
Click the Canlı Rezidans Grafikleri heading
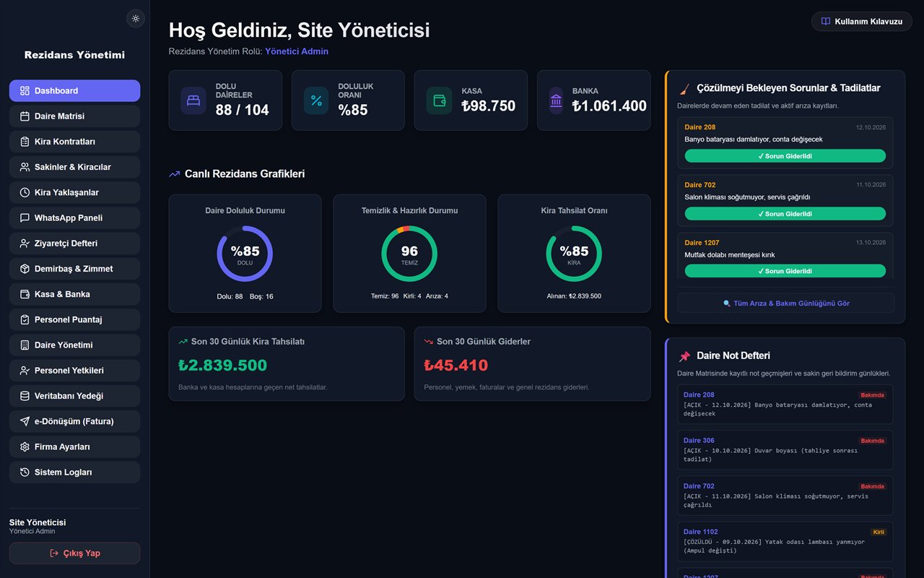245,174
